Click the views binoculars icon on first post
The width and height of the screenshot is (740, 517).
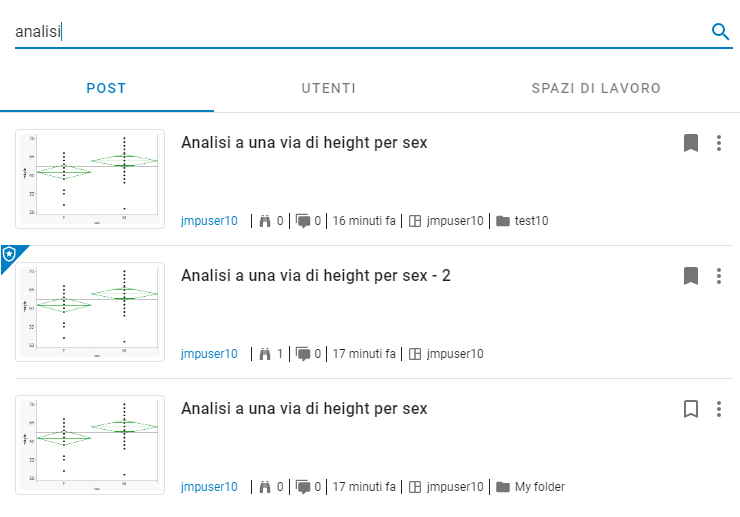(x=265, y=221)
